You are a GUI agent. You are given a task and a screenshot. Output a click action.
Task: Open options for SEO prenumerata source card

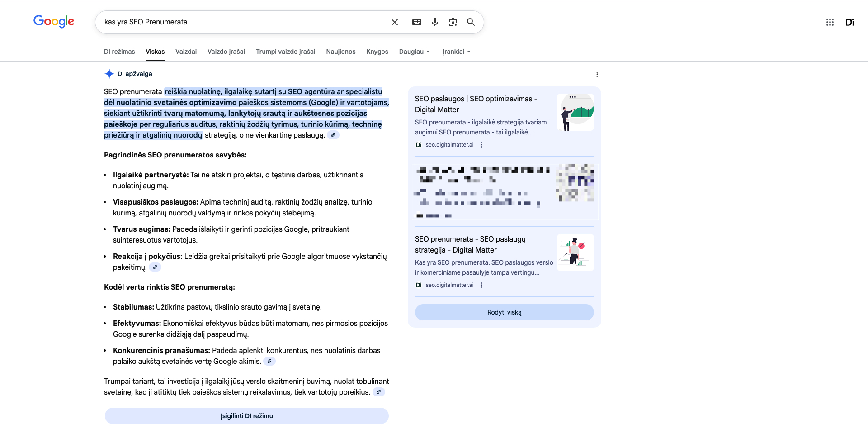(481, 285)
